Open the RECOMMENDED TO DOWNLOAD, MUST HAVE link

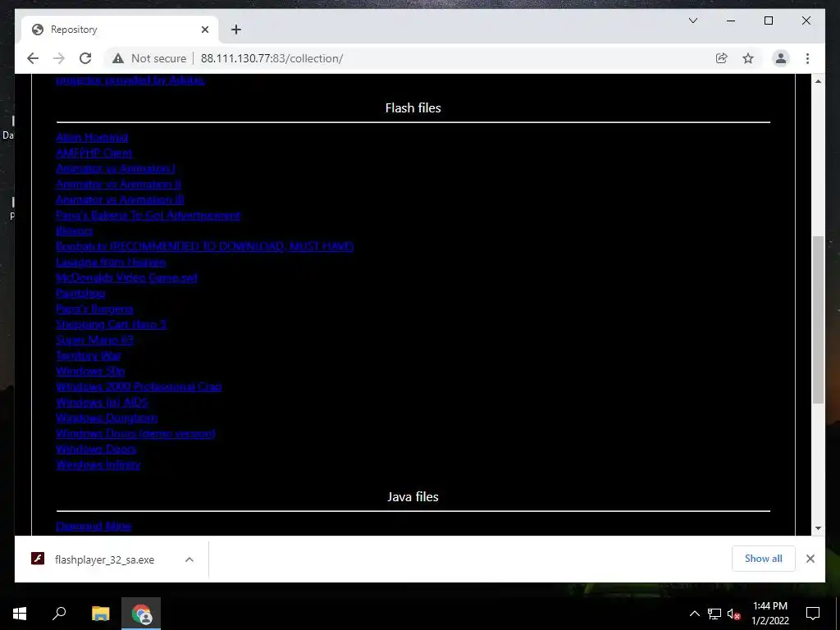click(x=204, y=246)
